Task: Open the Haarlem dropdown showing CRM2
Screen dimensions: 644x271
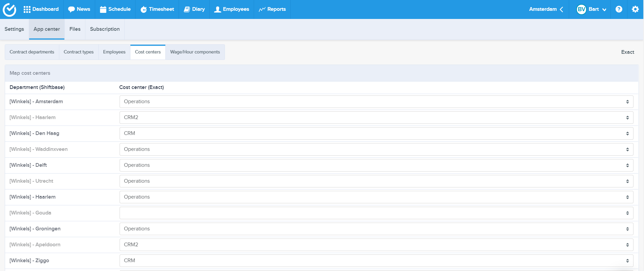Action: click(376, 118)
